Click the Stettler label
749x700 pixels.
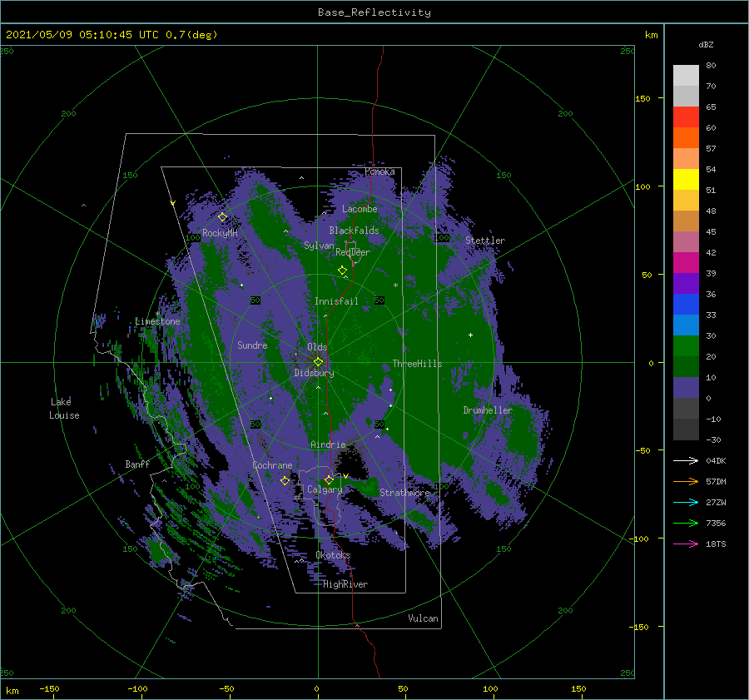point(485,241)
